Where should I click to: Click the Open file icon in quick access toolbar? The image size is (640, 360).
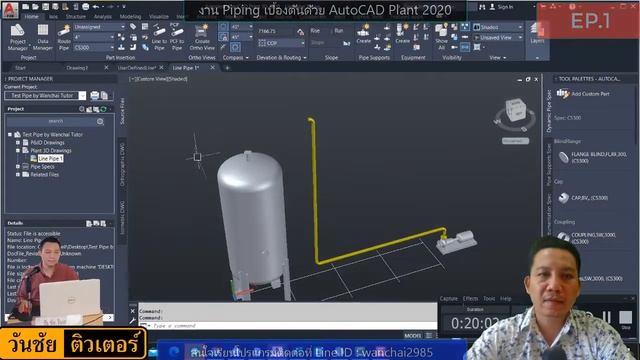[35, 7]
